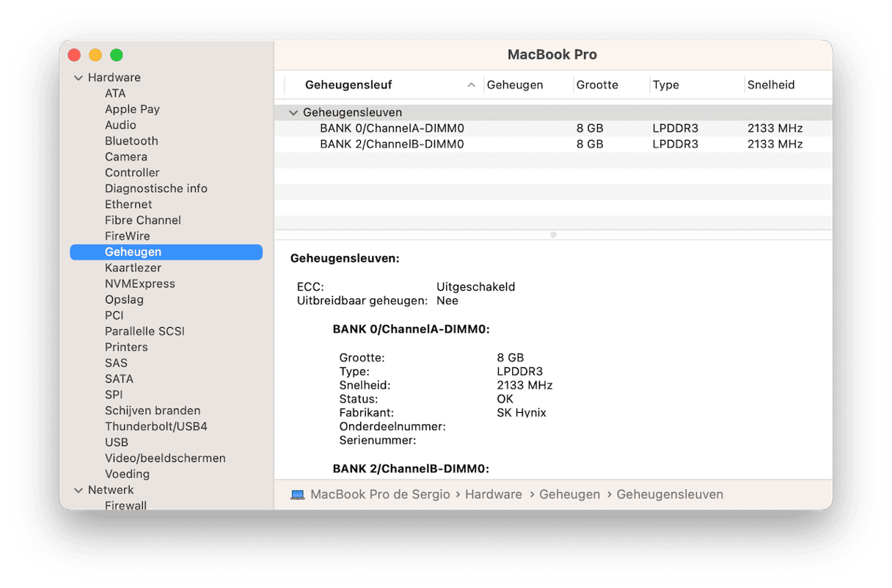Screen dimensions: 892x588
Task: Click the yellow minimize window button
Action: (x=95, y=55)
